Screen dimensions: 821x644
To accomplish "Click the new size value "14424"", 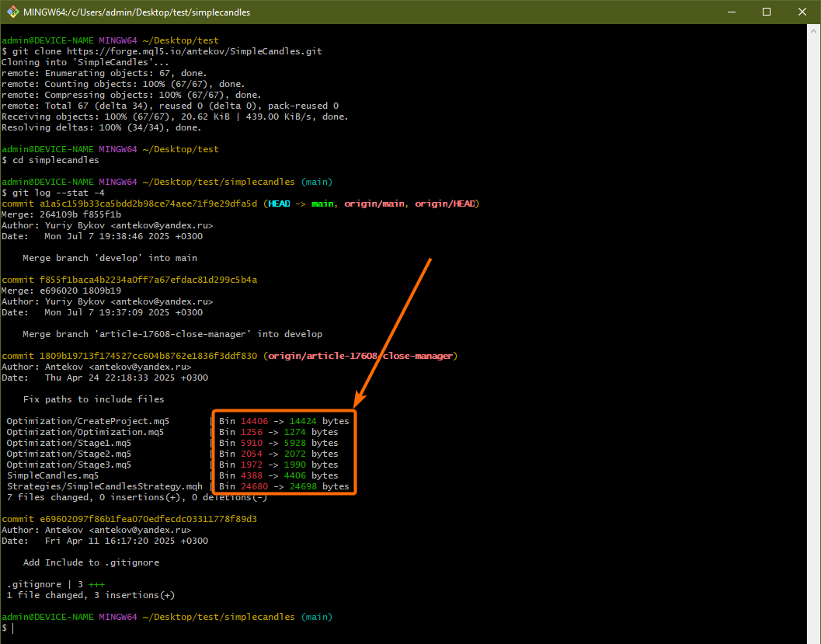I will pyautogui.click(x=303, y=421).
